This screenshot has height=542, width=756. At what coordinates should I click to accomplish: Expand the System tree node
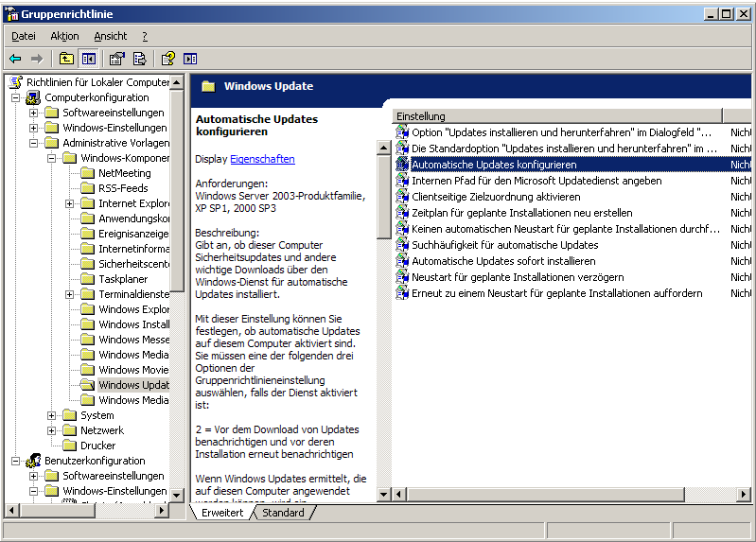[x=51, y=415]
